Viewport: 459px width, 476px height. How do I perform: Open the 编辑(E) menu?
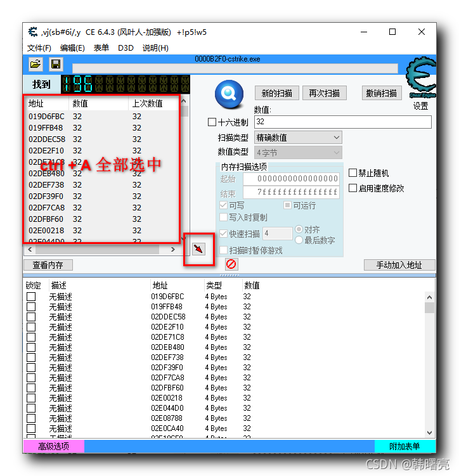pyautogui.click(x=72, y=48)
